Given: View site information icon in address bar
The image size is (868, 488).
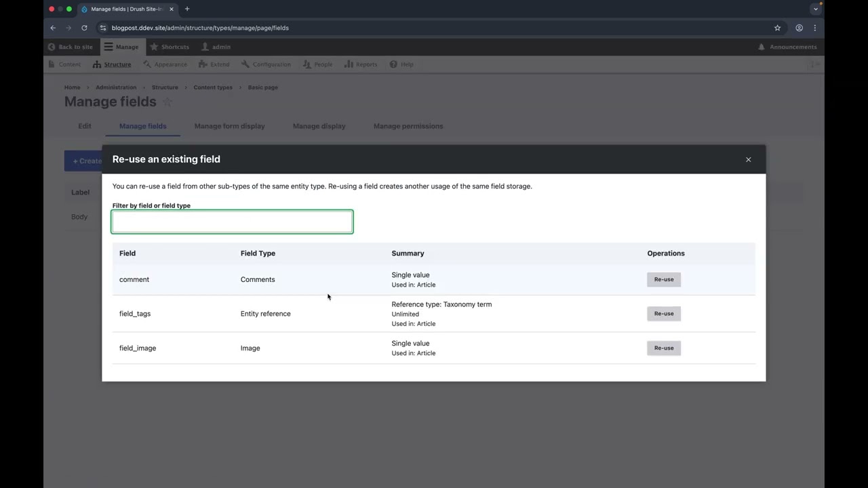Looking at the screenshot, I should coord(103,28).
